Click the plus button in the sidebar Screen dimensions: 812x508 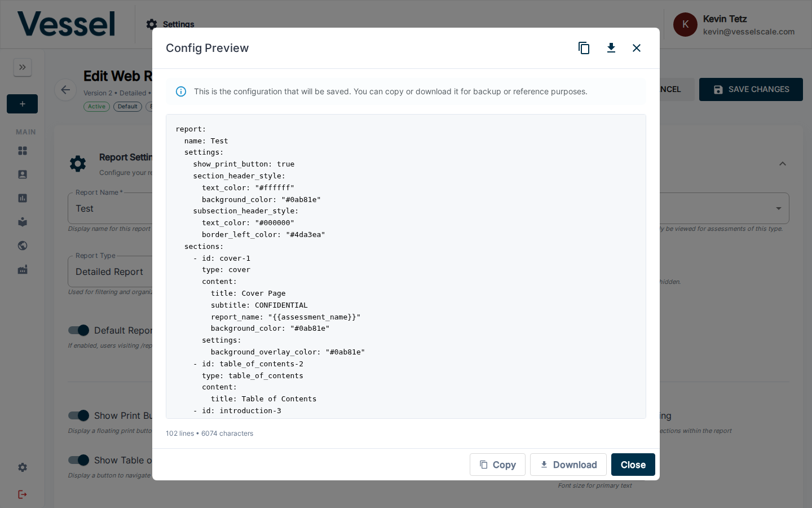pyautogui.click(x=23, y=104)
